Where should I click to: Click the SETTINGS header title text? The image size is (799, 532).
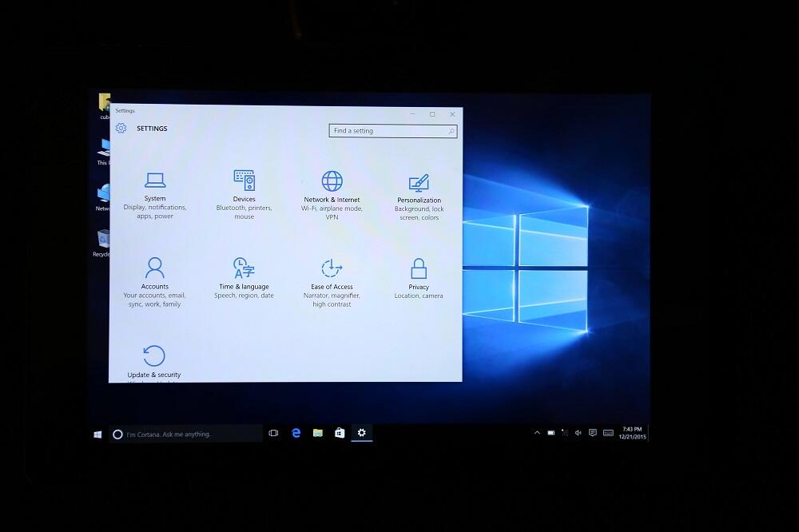tap(152, 129)
